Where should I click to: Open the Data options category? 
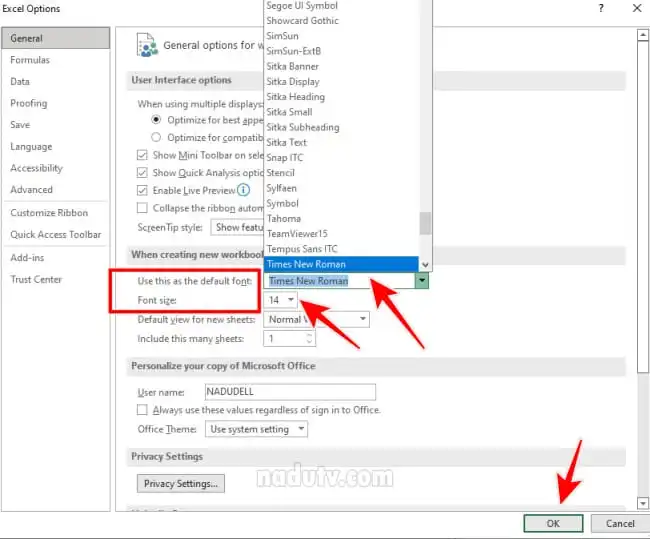[x=56, y=82]
